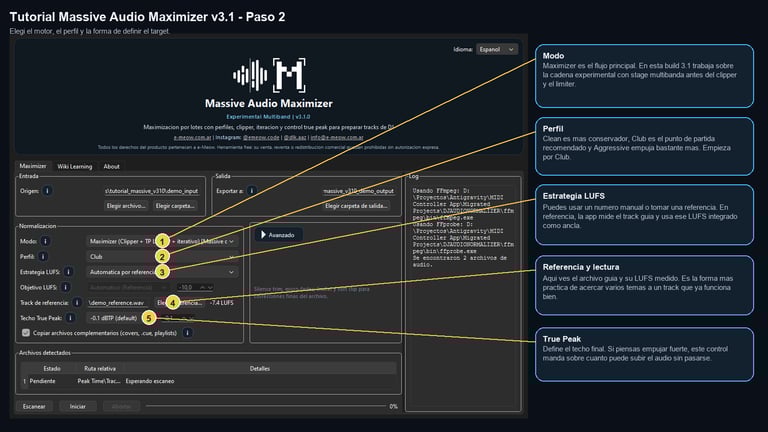Open the e-meow.com.ar link
Viewport: 768px width, 432px height.
click(x=192, y=138)
